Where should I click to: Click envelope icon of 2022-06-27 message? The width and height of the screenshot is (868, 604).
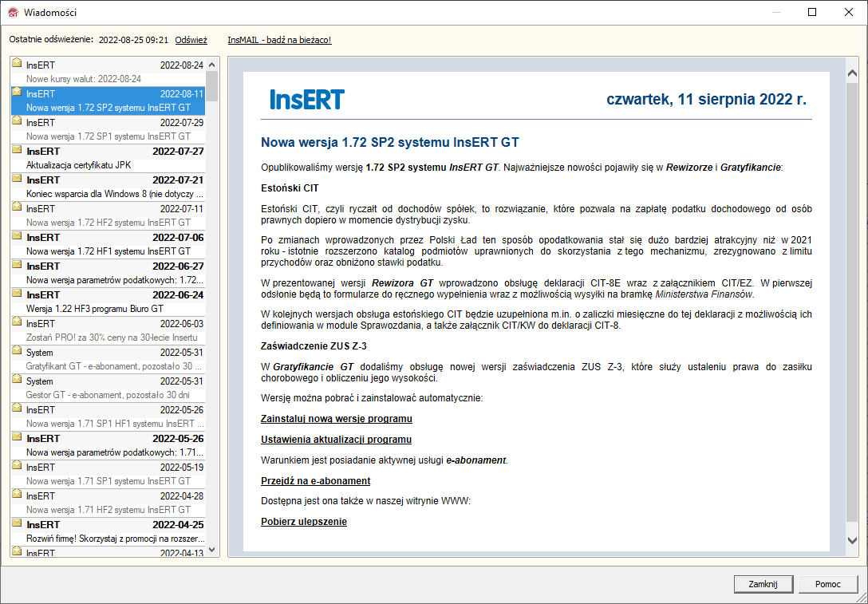pyautogui.click(x=18, y=264)
